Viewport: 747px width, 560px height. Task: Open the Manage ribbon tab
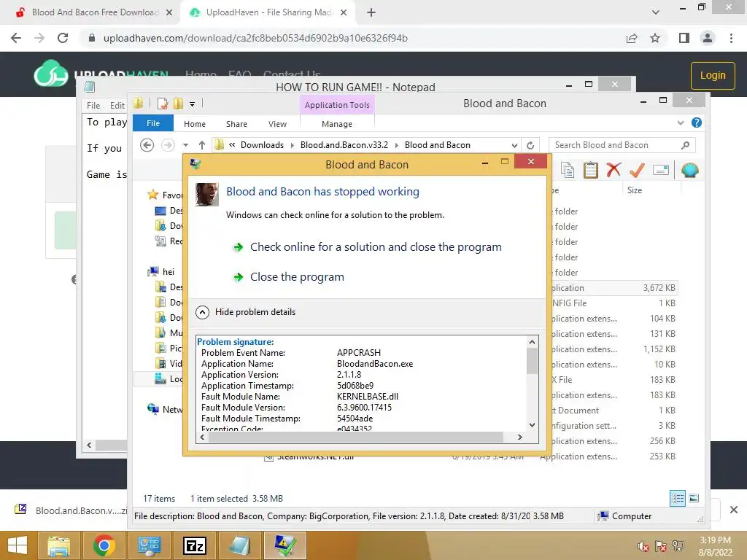pos(337,124)
